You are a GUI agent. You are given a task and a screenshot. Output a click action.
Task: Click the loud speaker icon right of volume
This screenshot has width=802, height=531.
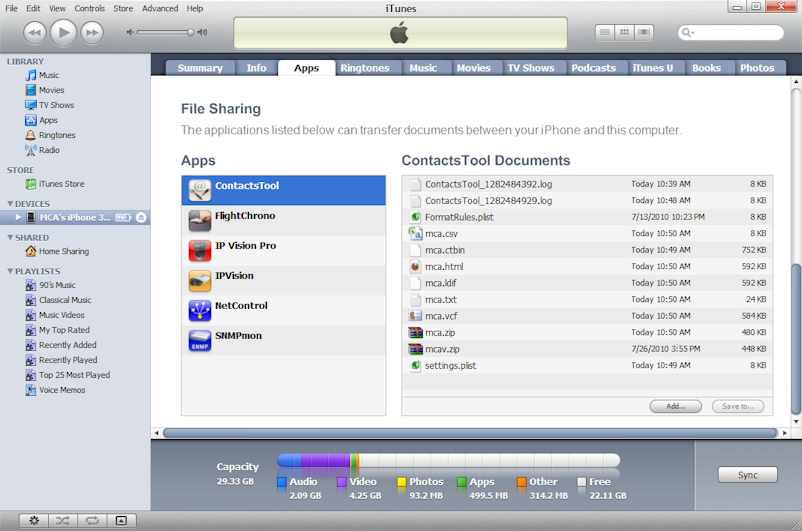[x=203, y=32]
